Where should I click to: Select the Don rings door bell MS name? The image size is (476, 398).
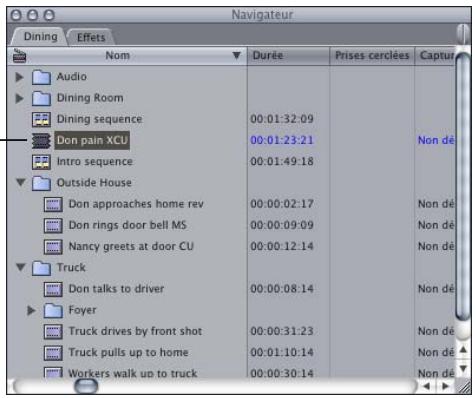pos(127,225)
